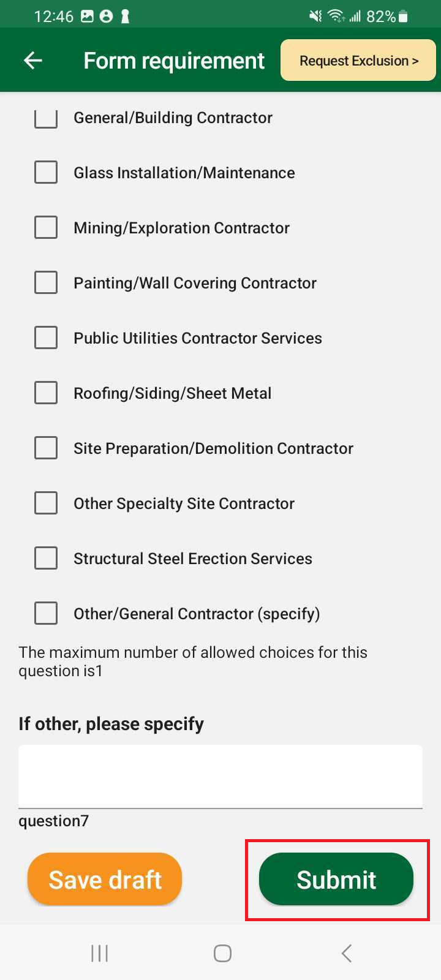Check Public Utilities Contractor Services
Image resolution: width=441 pixels, height=980 pixels.
pos(46,338)
